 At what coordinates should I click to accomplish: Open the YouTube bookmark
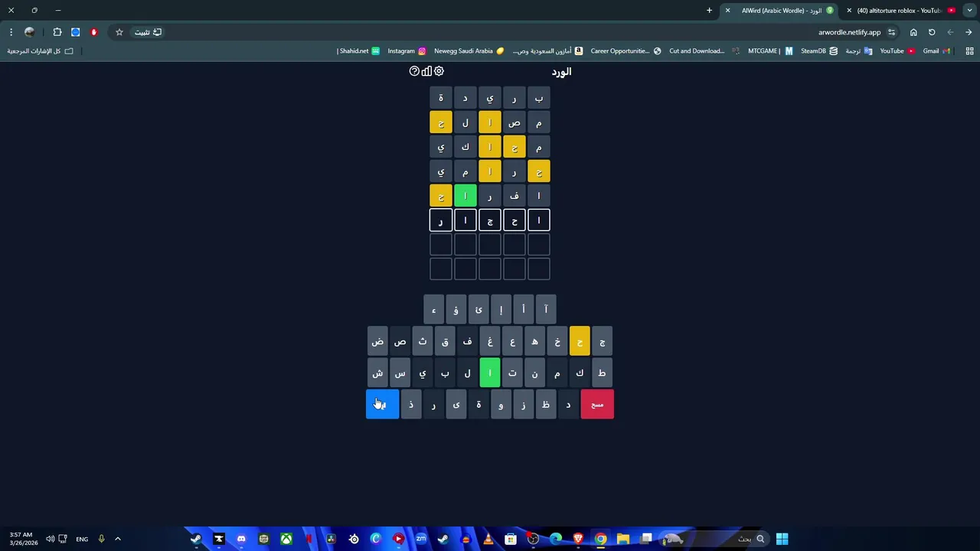click(897, 51)
